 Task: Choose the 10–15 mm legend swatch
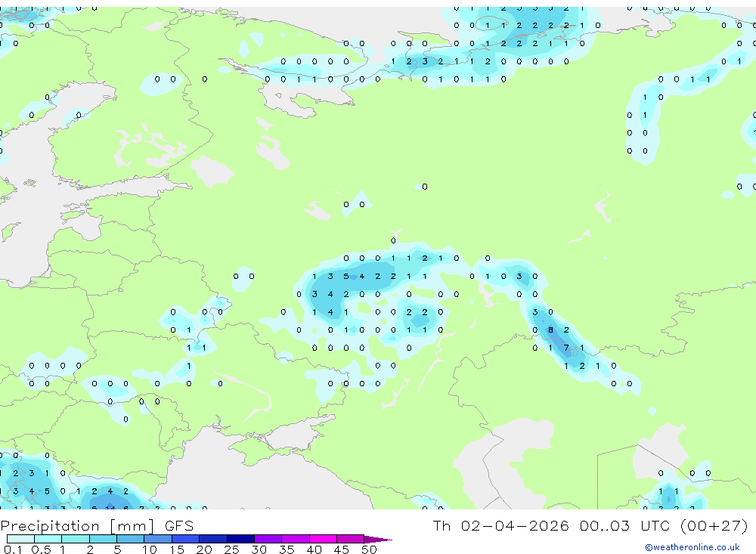[x=158, y=539]
